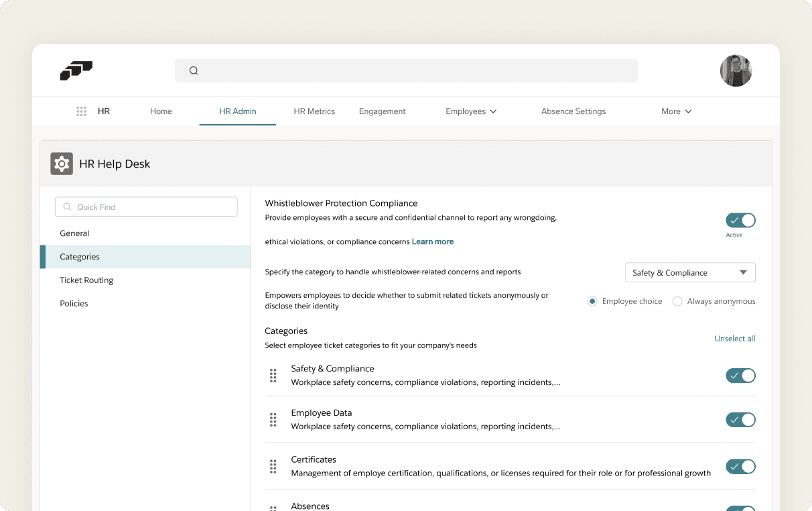Select Categories in sidebar
Viewport: 812px width, 511px height.
[x=145, y=257]
